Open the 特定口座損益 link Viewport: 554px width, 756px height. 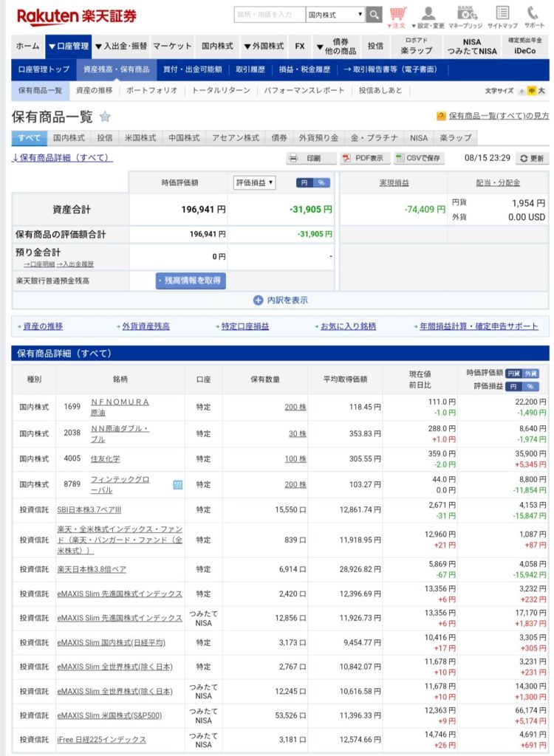pos(245,326)
